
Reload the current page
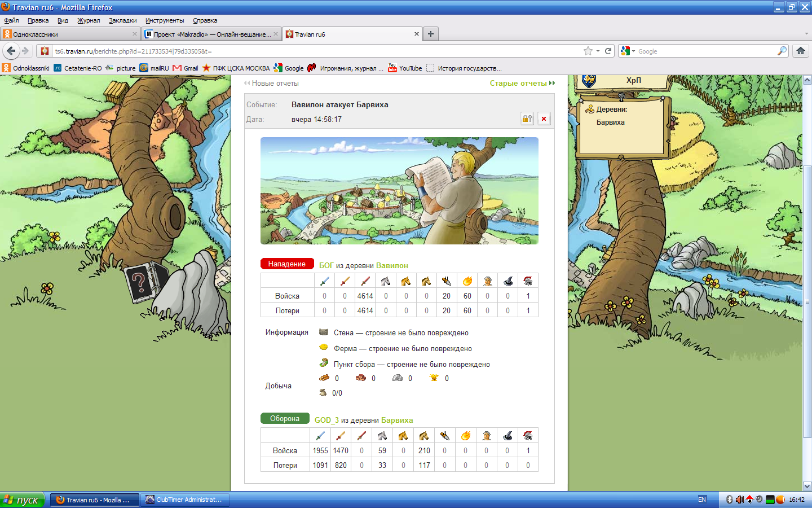click(x=608, y=51)
